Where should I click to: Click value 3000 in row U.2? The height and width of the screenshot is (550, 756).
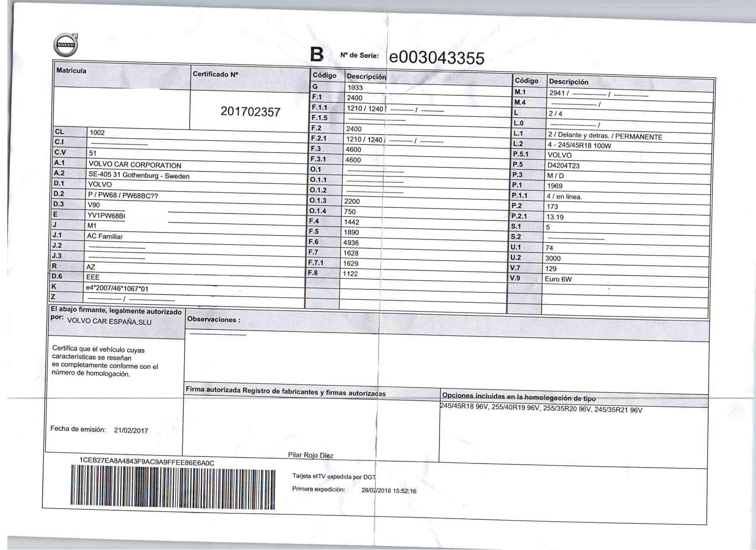553,258
